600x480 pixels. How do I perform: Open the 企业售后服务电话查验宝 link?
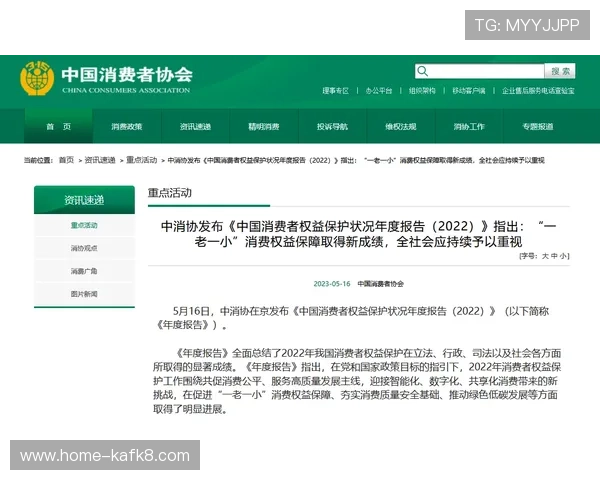click(x=538, y=91)
